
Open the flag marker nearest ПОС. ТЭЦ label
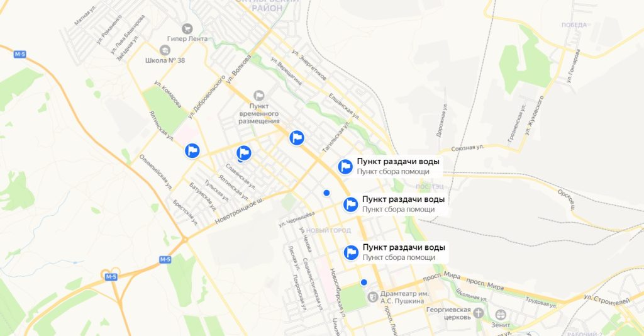345,167
